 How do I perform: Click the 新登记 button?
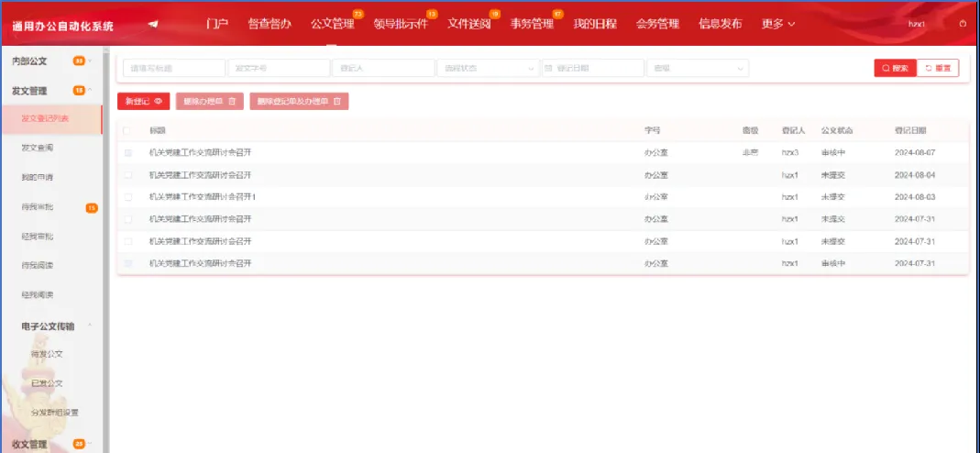point(144,101)
